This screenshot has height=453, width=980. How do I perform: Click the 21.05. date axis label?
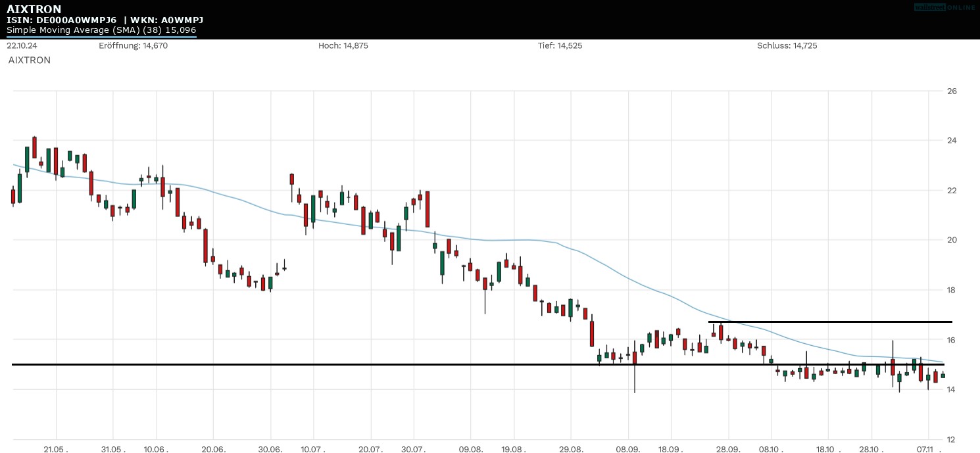(57, 448)
